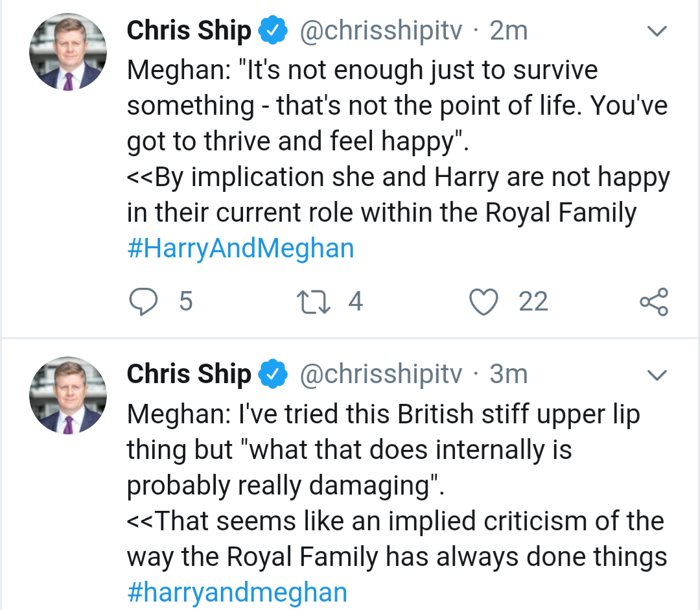The height and width of the screenshot is (610, 700).
Task: Open the 2m timestamp of first tweet
Action: tap(509, 31)
